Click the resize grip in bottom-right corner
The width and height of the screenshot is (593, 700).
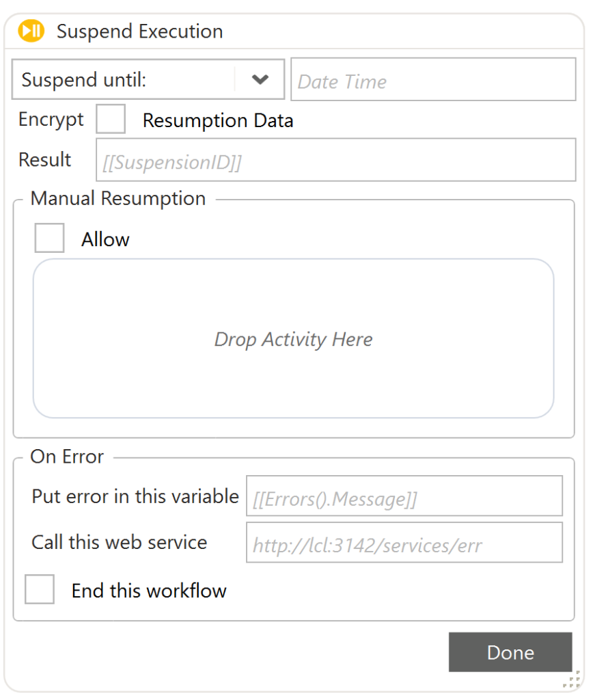click(x=574, y=679)
